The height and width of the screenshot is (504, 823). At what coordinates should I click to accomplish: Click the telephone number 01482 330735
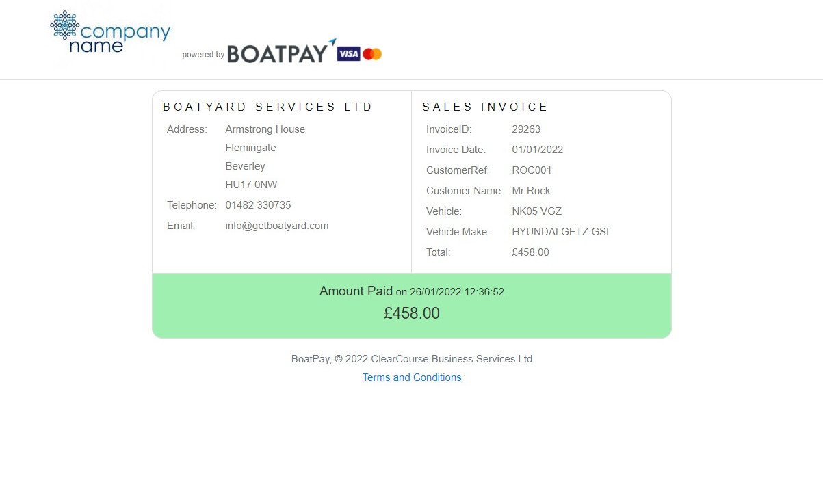coord(258,205)
